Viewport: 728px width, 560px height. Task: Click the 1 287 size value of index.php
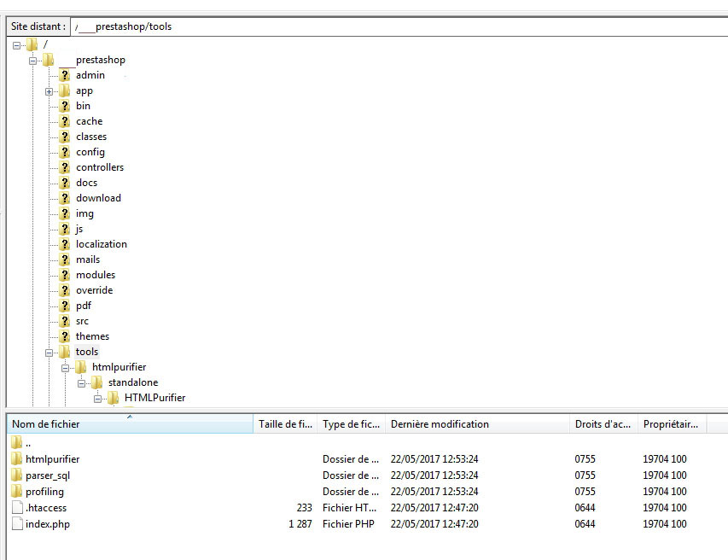300,524
